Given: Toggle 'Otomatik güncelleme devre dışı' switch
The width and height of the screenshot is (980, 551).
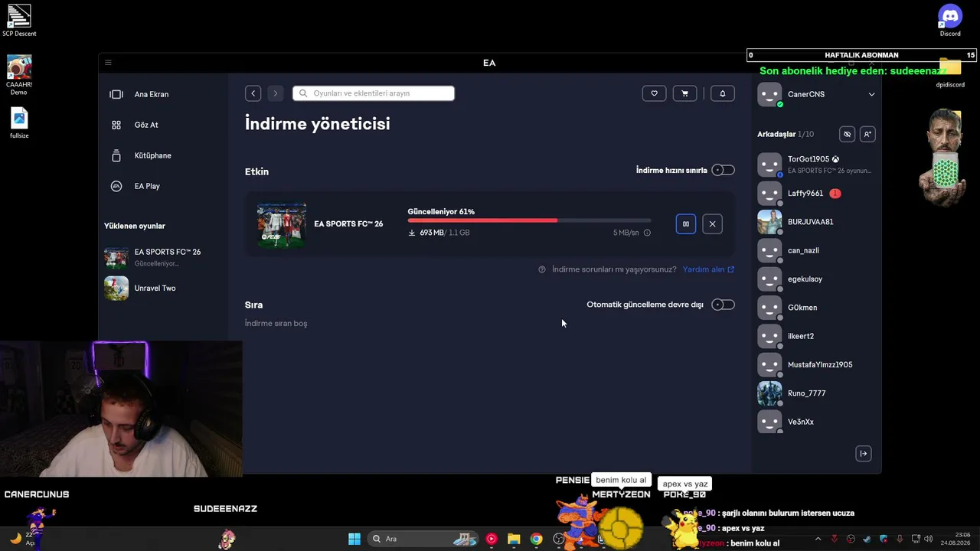Looking at the screenshot, I should tap(723, 305).
